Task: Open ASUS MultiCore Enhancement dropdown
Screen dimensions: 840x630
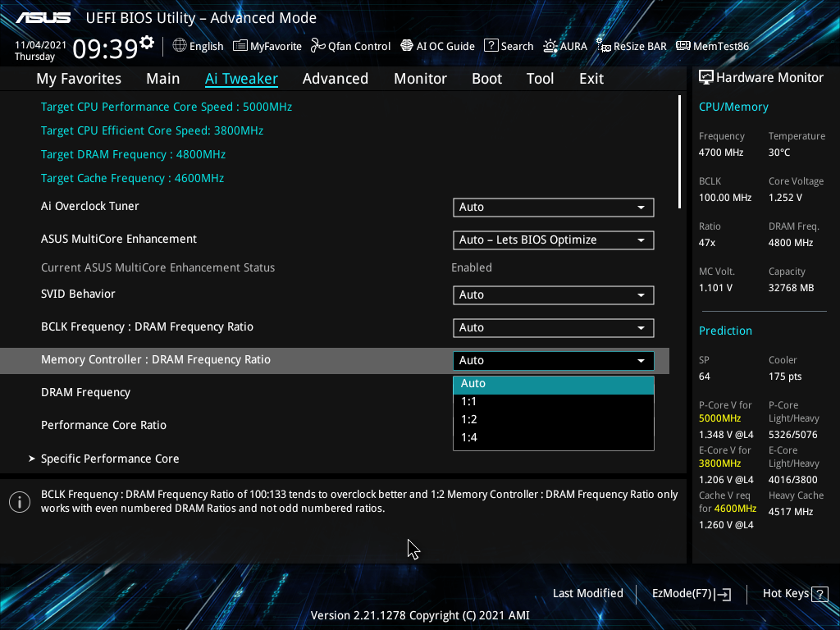Action: [x=554, y=240]
